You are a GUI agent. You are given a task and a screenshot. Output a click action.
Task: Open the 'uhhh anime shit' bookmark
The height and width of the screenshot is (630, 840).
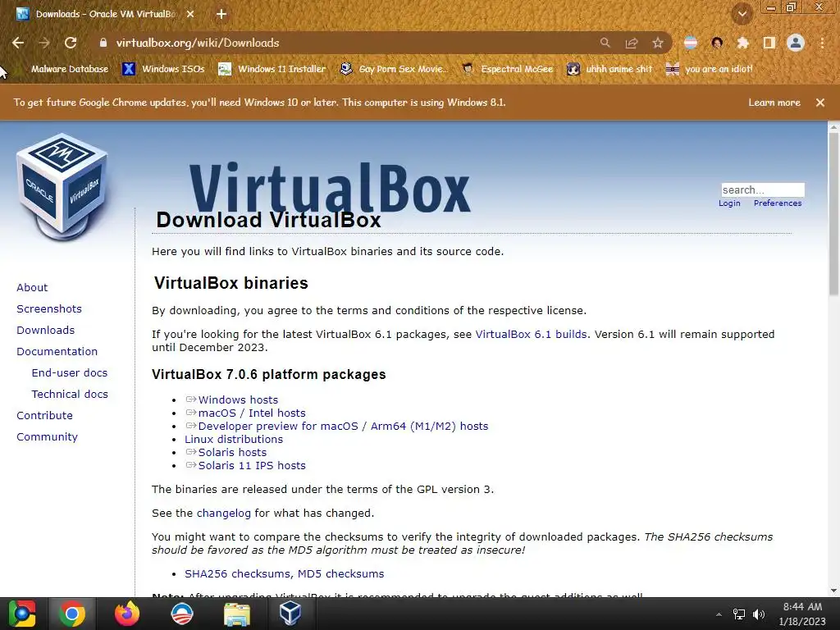(x=609, y=69)
